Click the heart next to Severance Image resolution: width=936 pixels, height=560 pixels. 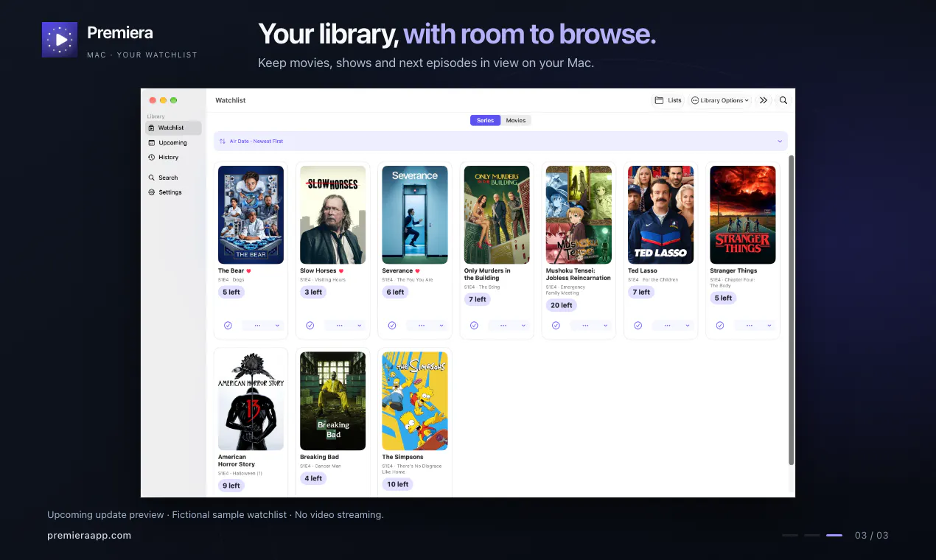tap(417, 271)
